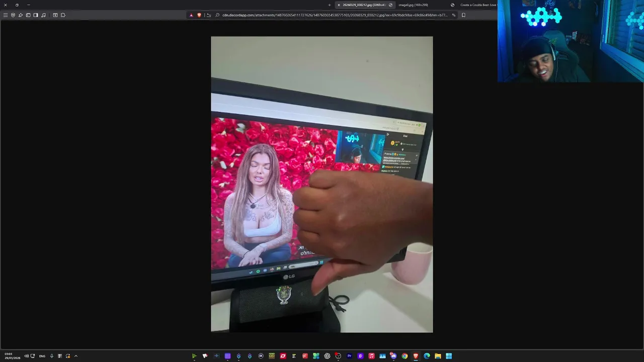Open Google Chrome from the taskbar
This screenshot has height=362, width=644.
pos(405,356)
